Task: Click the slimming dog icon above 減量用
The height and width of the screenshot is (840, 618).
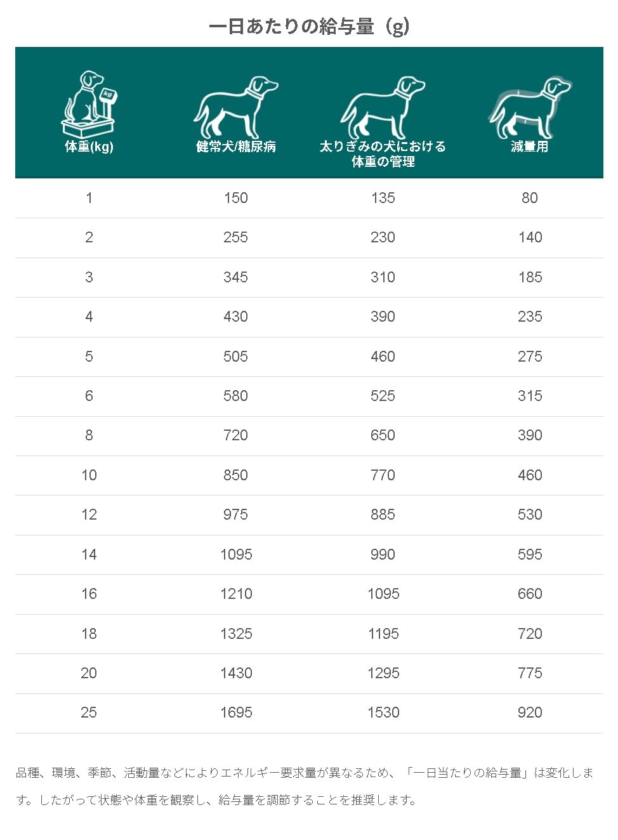Action: [x=530, y=106]
